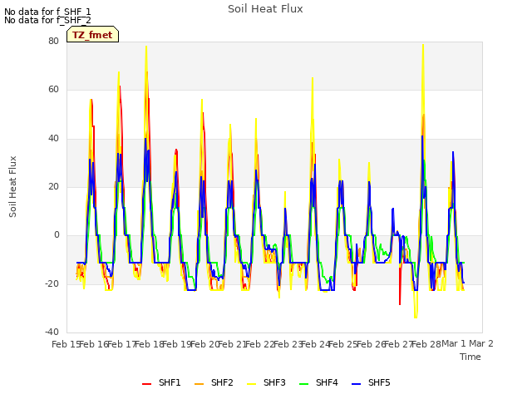Click the y-axis tick label 80
This screenshot has height=399, width=532.
(53, 41)
